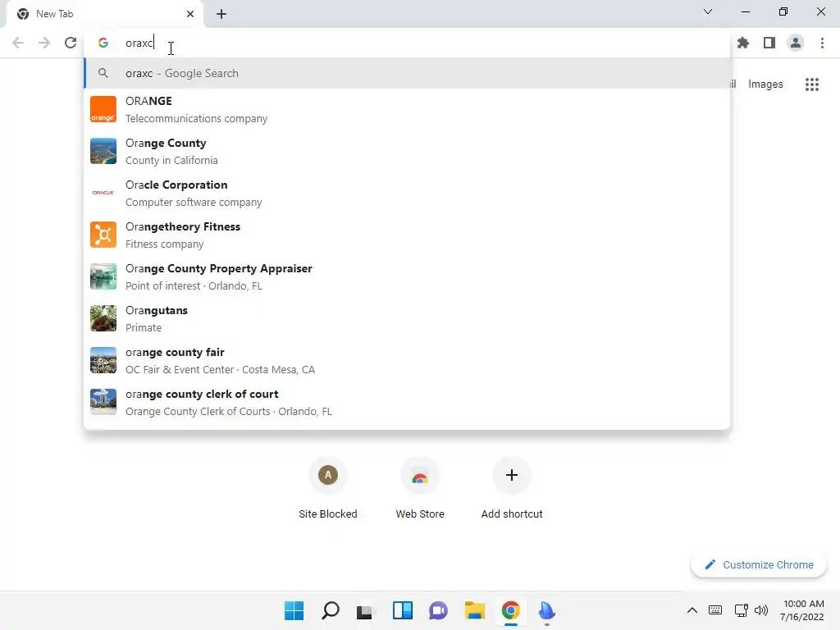Click the search magnifier in suggestion row
Screen dimensions: 840x630
point(103,73)
